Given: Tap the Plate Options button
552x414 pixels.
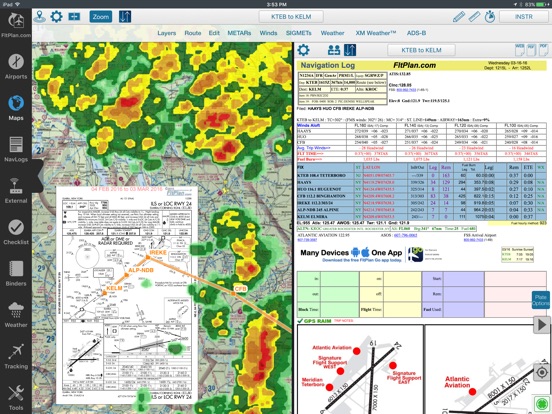Looking at the screenshot, I should (x=540, y=300).
